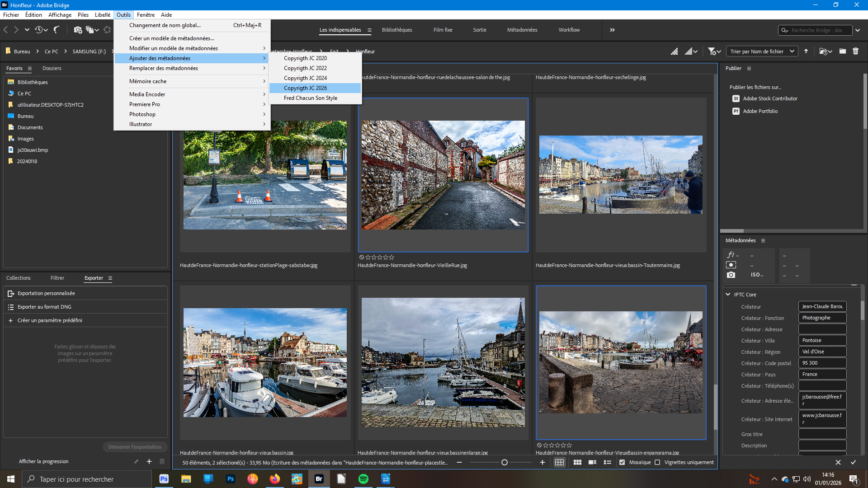Enable Vignettes uniquement checkbox

(657, 462)
